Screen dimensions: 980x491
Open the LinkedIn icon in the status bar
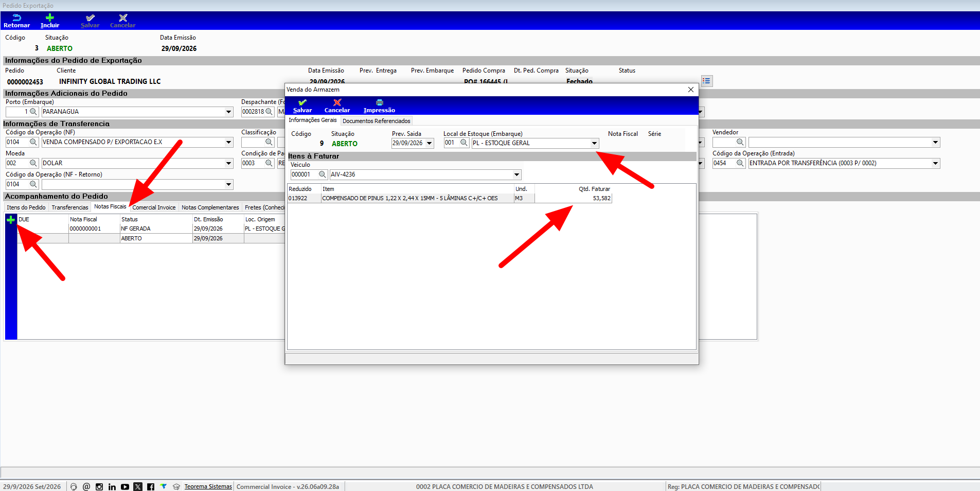[x=112, y=486]
